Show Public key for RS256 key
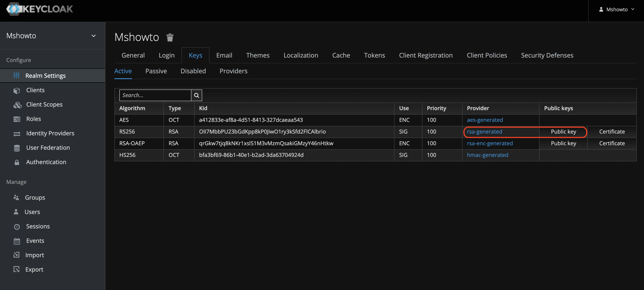This screenshot has height=290, width=644. (x=563, y=132)
